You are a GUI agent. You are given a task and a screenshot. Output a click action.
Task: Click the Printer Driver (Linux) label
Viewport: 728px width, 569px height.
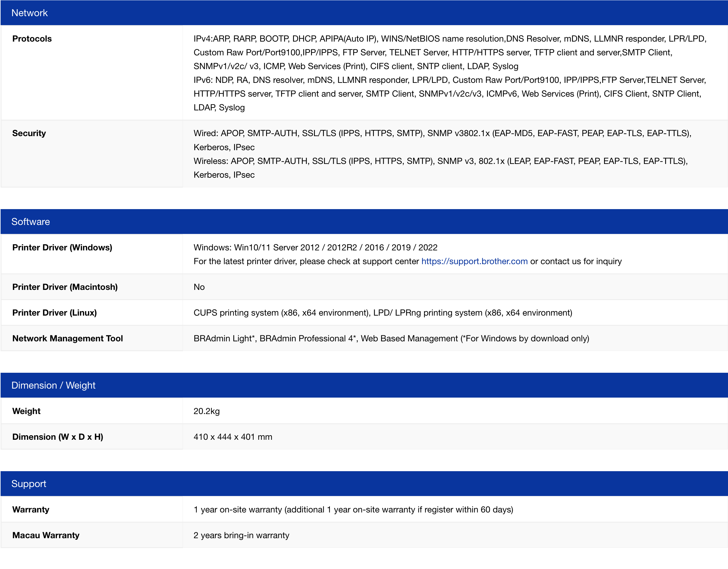coord(54,313)
